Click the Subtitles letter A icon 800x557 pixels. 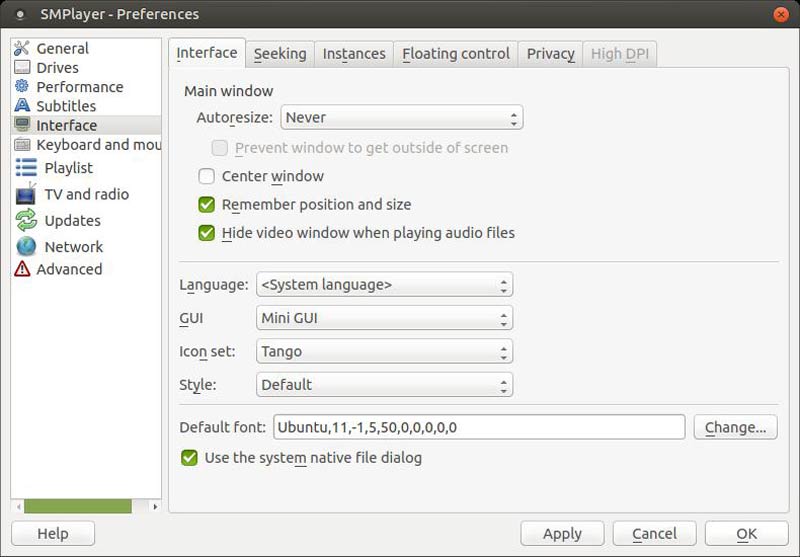point(22,106)
